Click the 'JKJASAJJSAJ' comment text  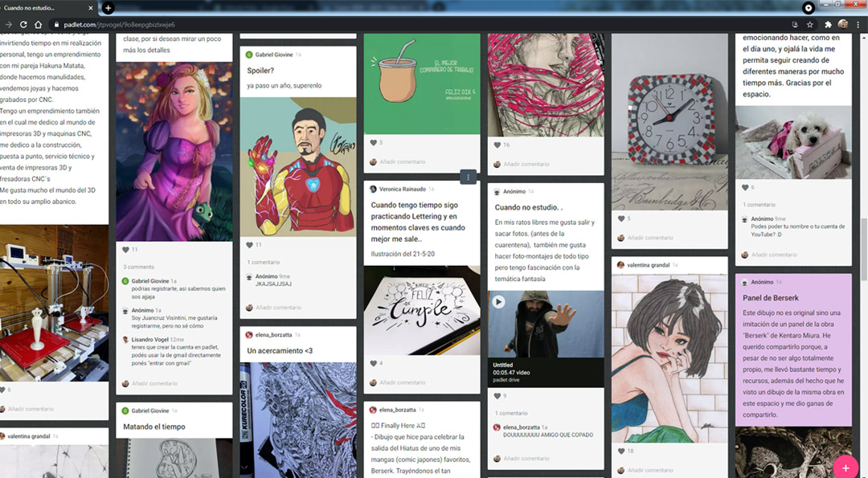coord(273,284)
